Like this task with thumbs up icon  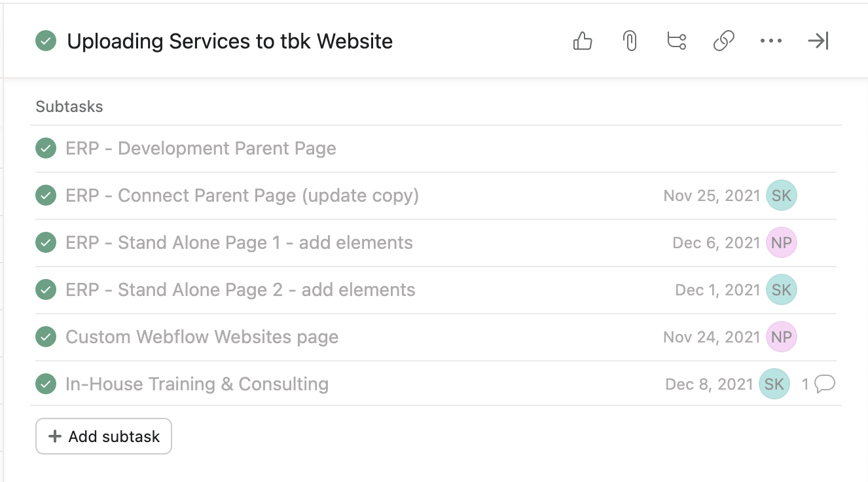tap(583, 41)
